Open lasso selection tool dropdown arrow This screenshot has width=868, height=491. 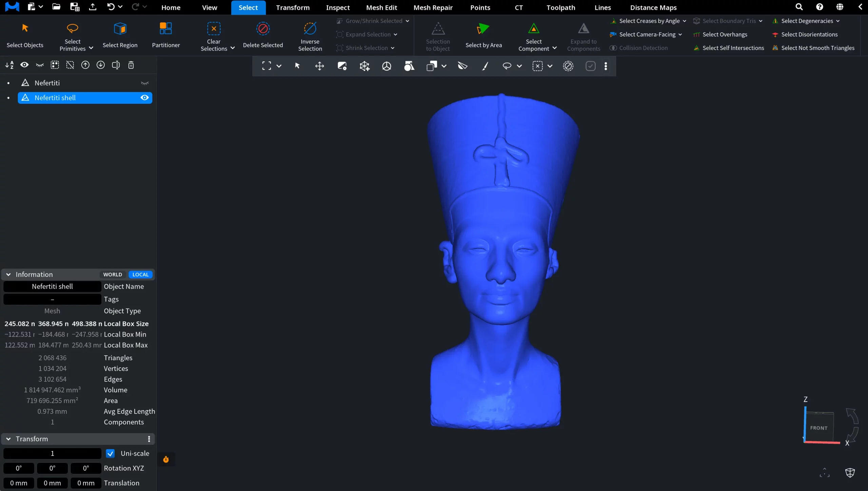click(x=519, y=66)
